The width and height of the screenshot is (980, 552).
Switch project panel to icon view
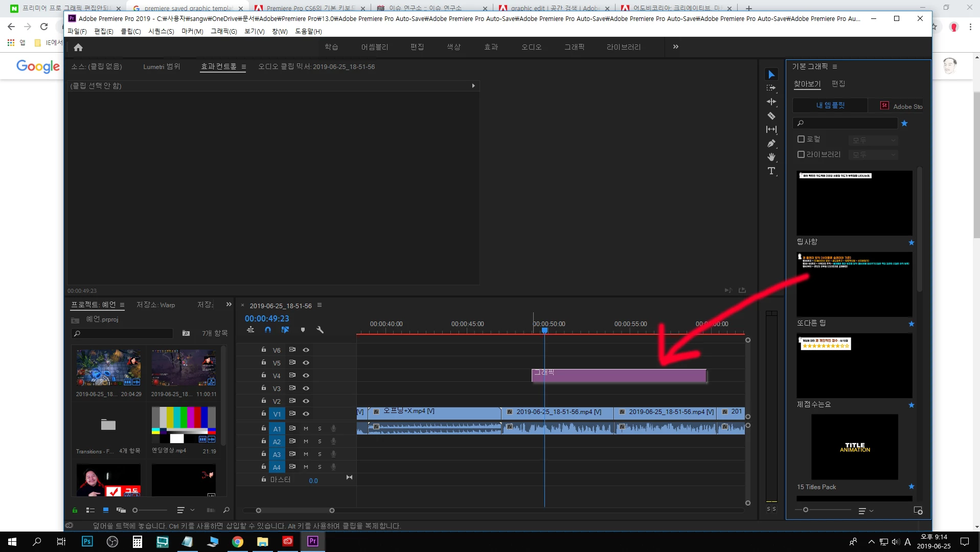pos(106,510)
